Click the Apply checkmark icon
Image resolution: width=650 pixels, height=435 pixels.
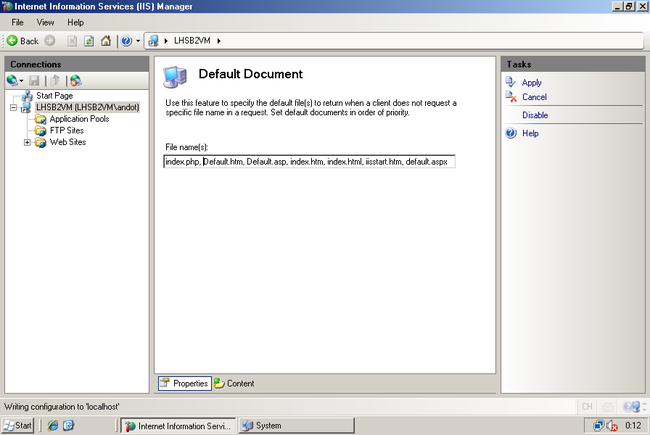(511, 82)
